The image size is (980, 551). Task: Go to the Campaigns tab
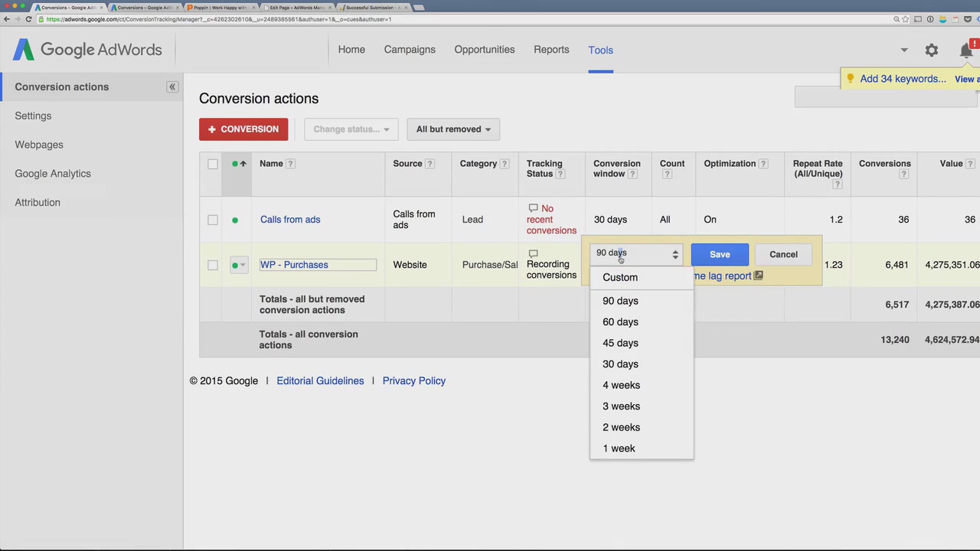click(x=410, y=50)
